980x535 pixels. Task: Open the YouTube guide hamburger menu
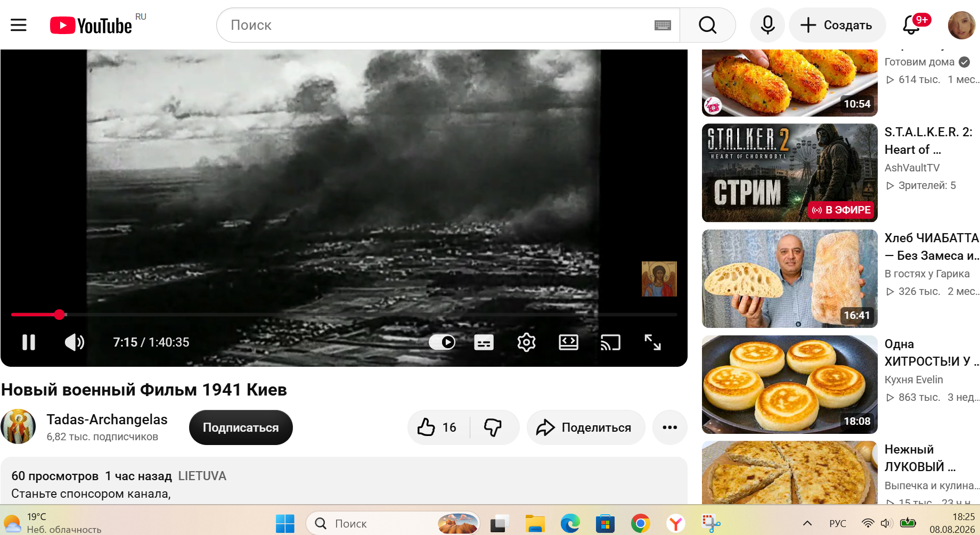point(19,25)
